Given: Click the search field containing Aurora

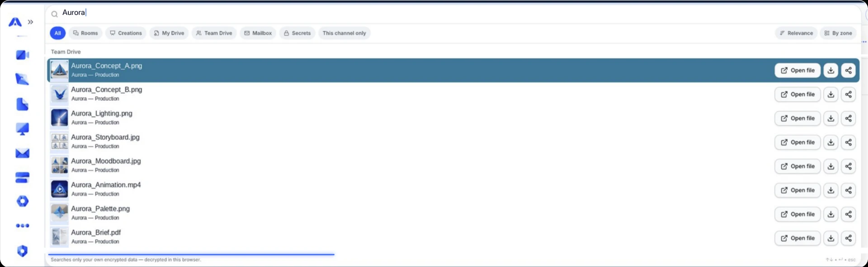Looking at the screenshot, I should tap(452, 13).
